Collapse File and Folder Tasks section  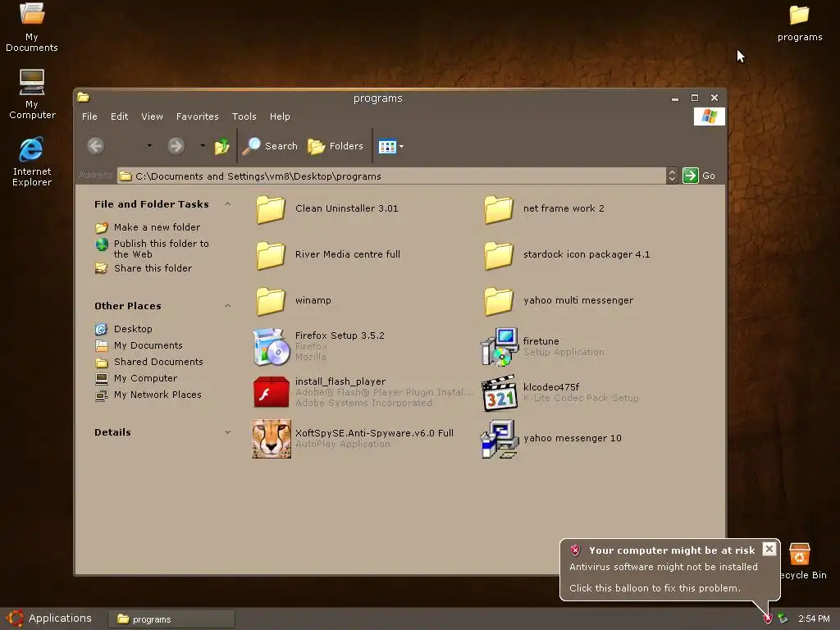point(228,204)
